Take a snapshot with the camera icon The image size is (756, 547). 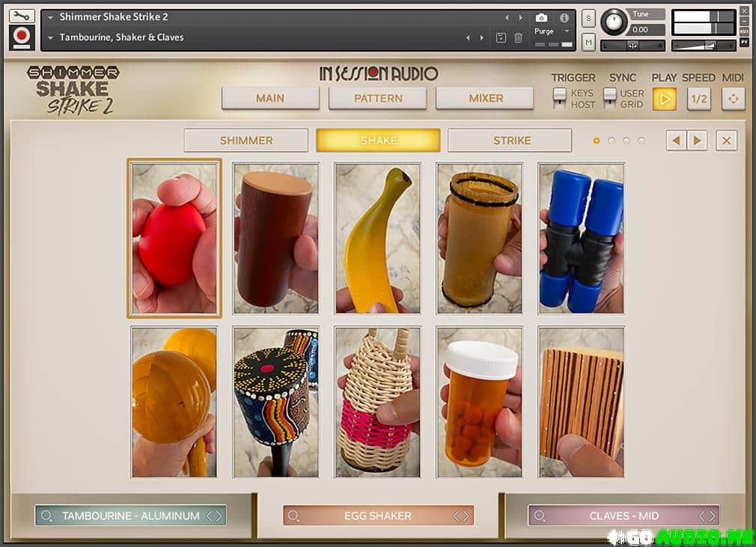[541, 18]
